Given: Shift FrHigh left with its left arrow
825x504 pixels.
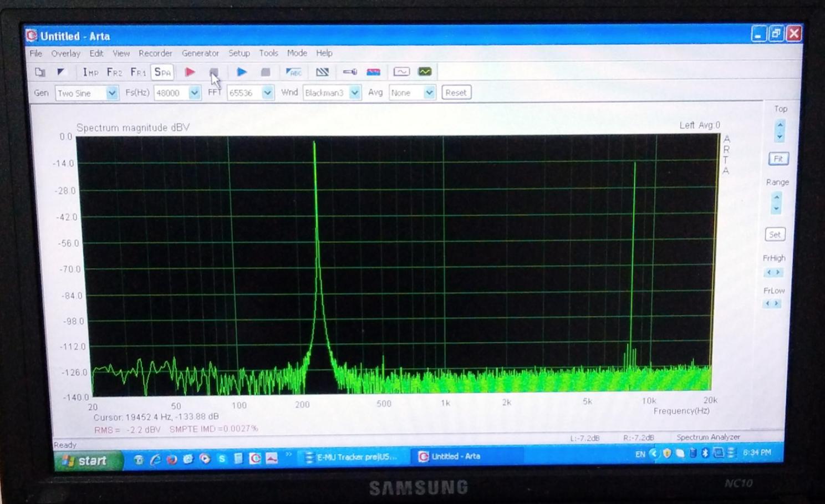Looking at the screenshot, I should [x=768, y=272].
